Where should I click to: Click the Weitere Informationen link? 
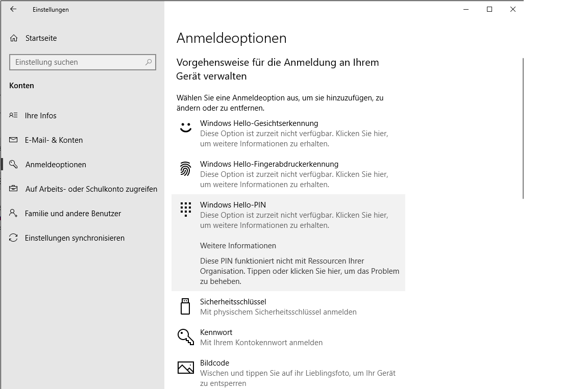(238, 246)
